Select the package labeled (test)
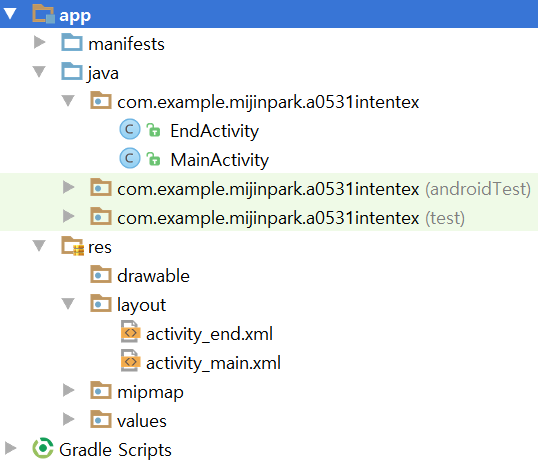Viewport: 538px width, 471px height. pos(291,218)
